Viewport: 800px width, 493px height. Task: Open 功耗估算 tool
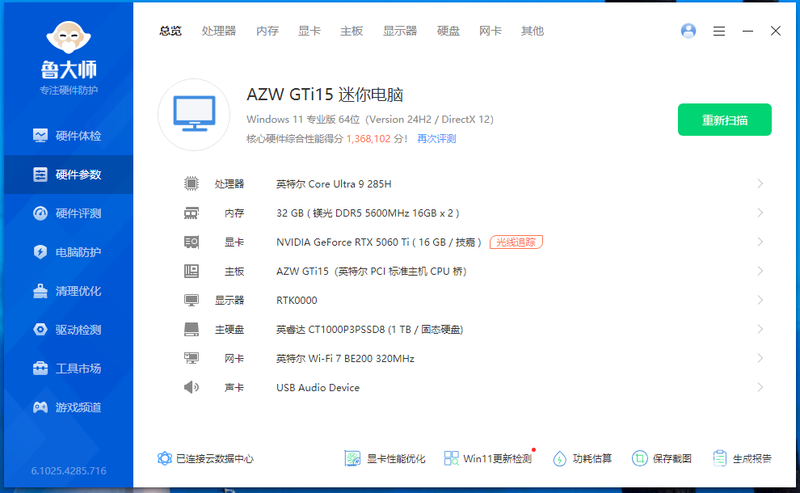coord(582,458)
